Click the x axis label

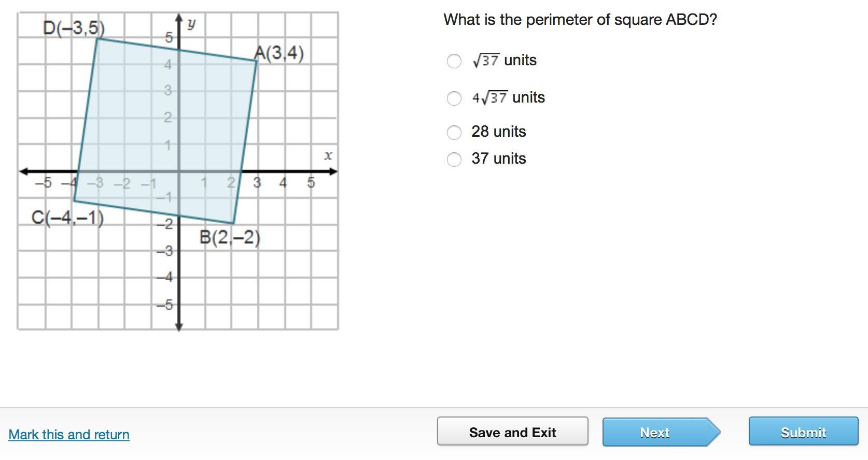pos(328,155)
